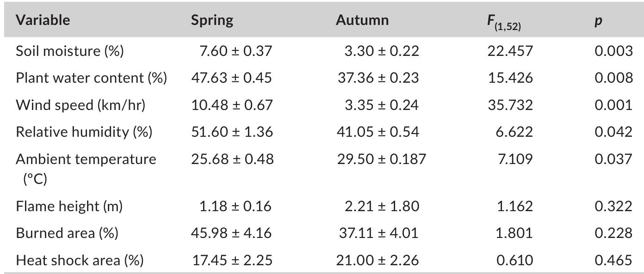Click the p value 0.465
The height and width of the screenshot is (274, 644).
click(x=613, y=260)
